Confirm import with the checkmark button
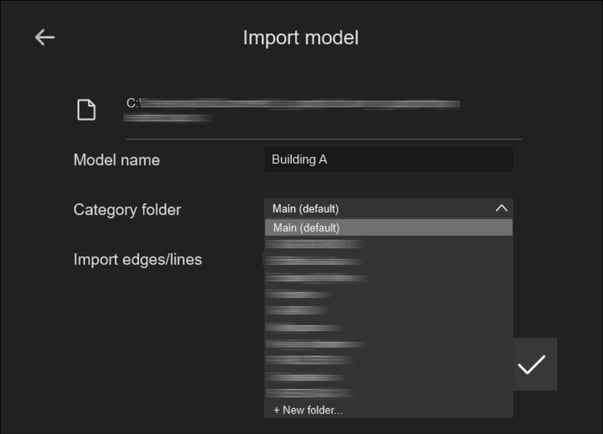 [x=531, y=365]
